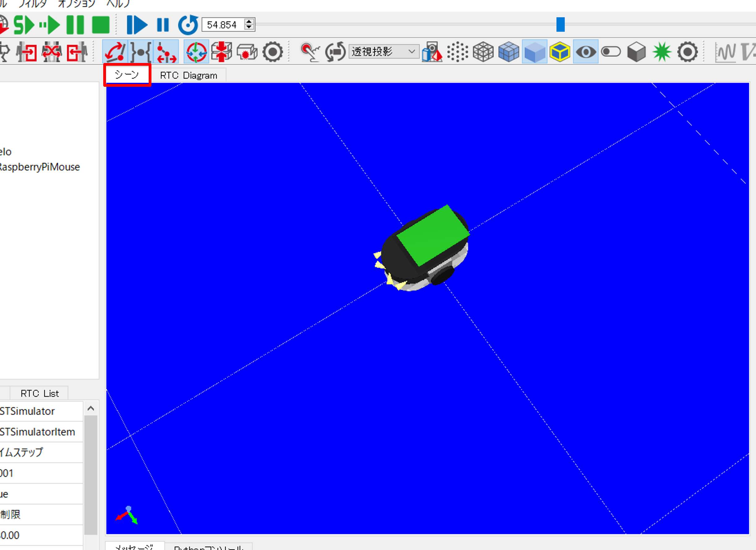Image resolution: width=756 pixels, height=550 pixels.
Task: Click the time slider handle
Action: [x=560, y=25]
